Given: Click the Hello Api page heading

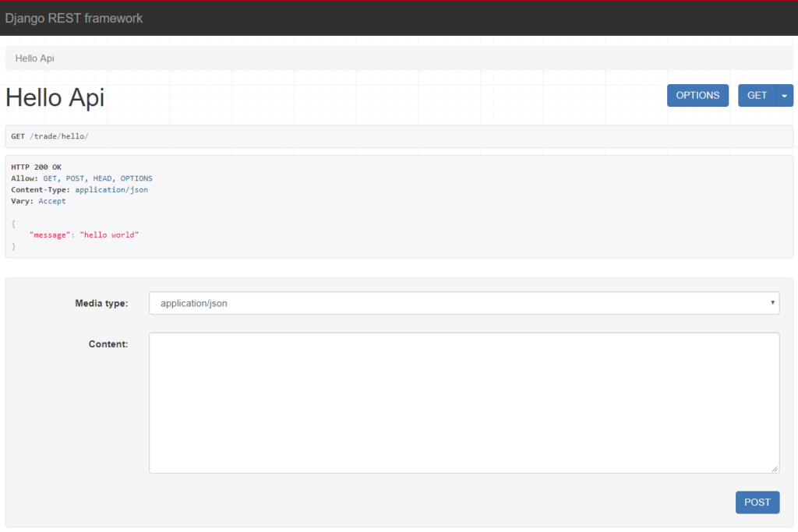Looking at the screenshot, I should pos(55,97).
